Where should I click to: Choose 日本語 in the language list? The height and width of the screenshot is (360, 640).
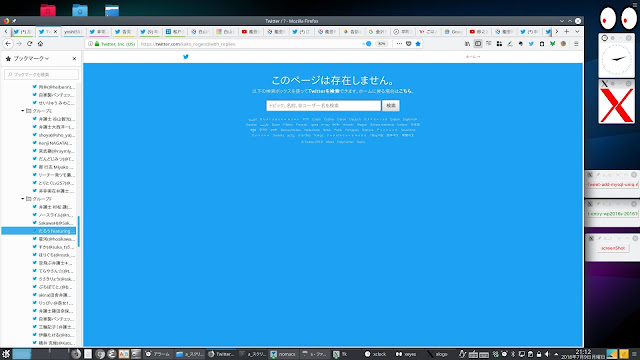click(415, 124)
